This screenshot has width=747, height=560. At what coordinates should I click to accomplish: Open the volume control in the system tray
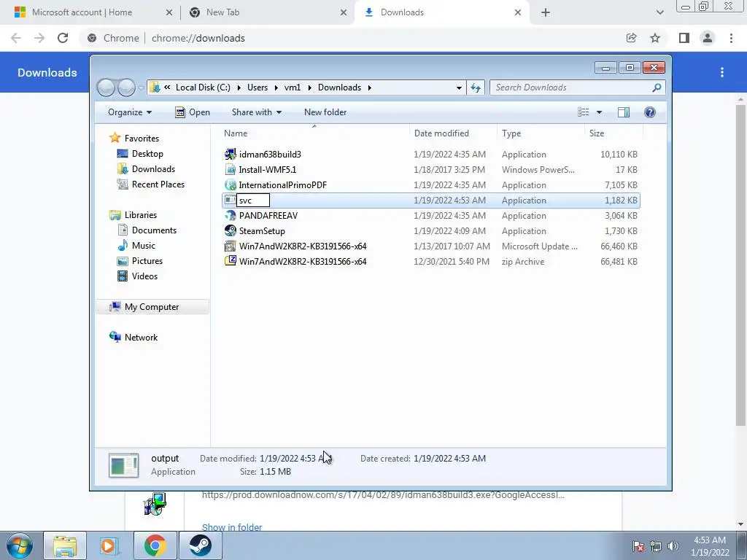click(673, 546)
